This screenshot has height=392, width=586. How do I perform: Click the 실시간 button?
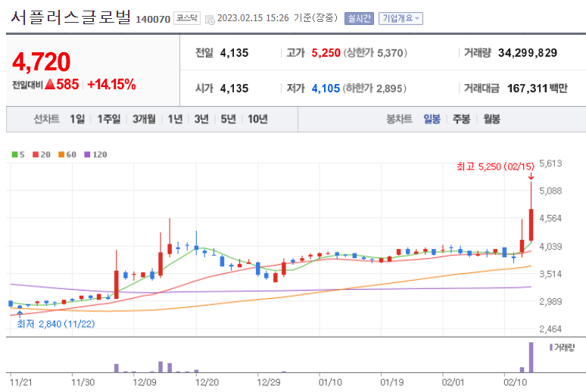(359, 18)
